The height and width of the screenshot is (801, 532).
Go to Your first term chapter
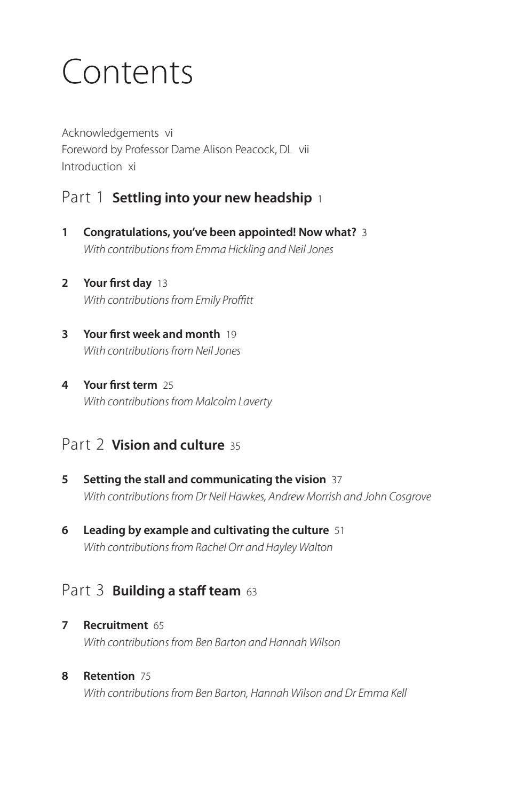[x=120, y=385]
